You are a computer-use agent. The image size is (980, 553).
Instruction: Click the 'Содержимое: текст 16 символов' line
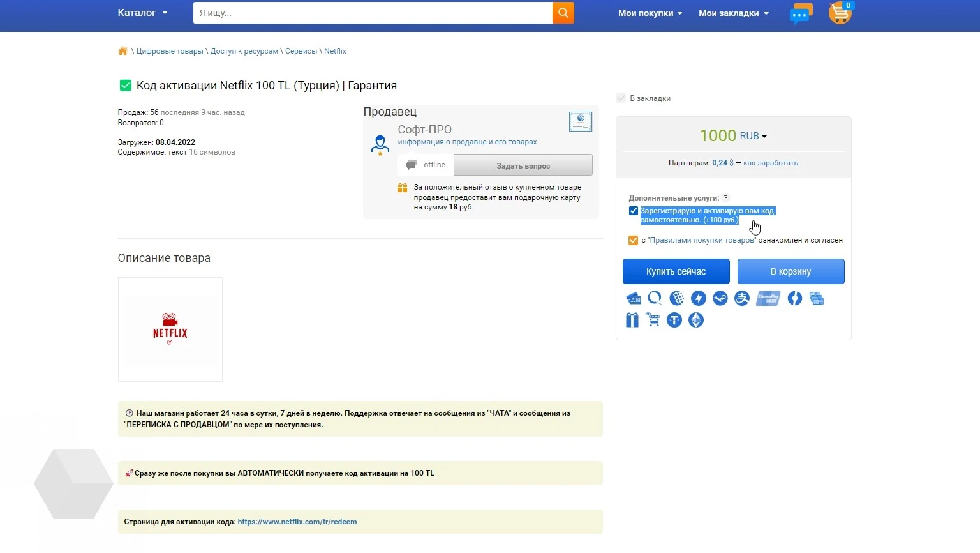pyautogui.click(x=177, y=153)
